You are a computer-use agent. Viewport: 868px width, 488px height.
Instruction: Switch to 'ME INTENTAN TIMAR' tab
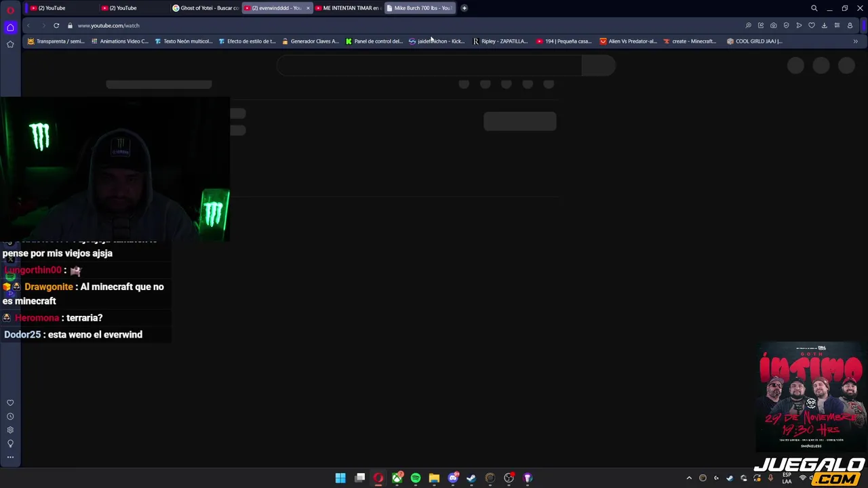pyautogui.click(x=347, y=8)
